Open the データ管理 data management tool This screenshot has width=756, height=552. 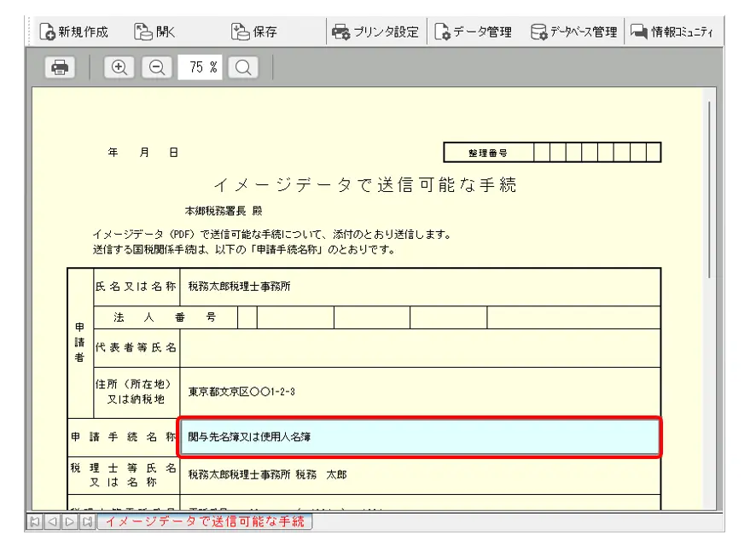click(x=474, y=32)
